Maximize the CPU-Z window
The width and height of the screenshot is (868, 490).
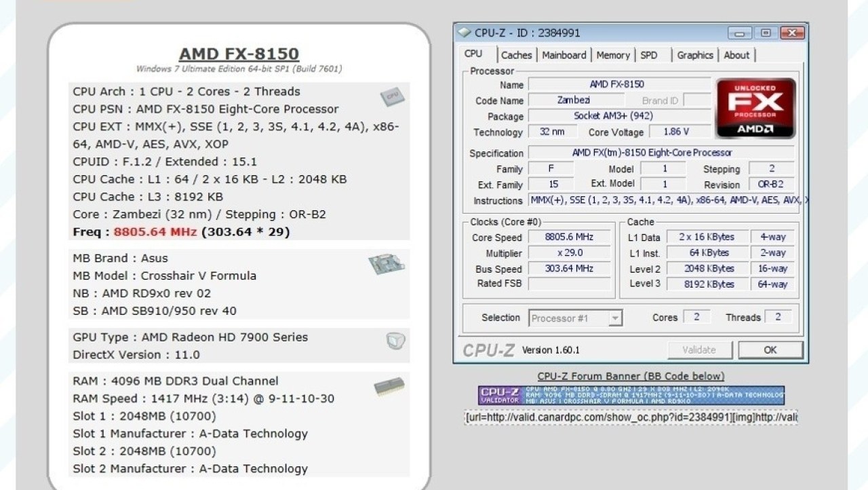click(x=766, y=33)
